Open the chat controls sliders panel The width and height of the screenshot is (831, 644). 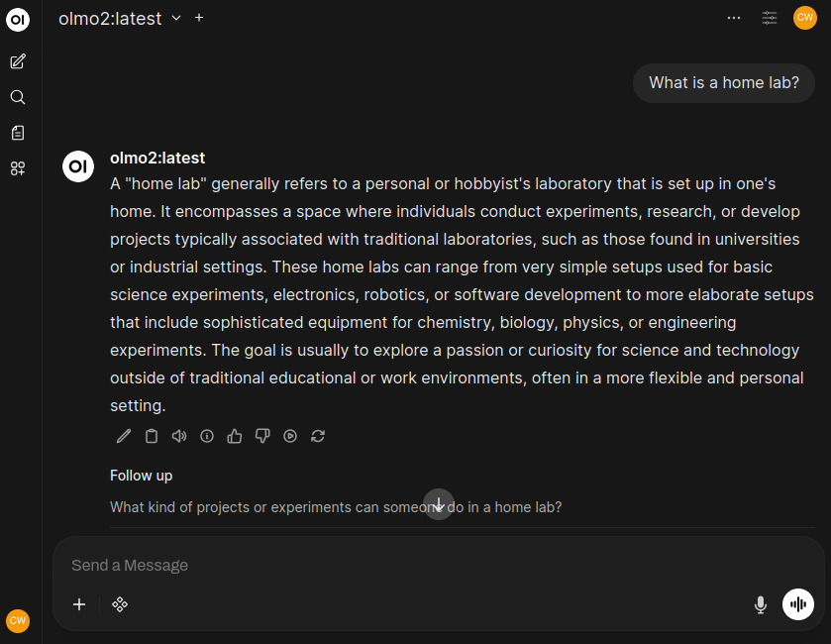click(770, 18)
